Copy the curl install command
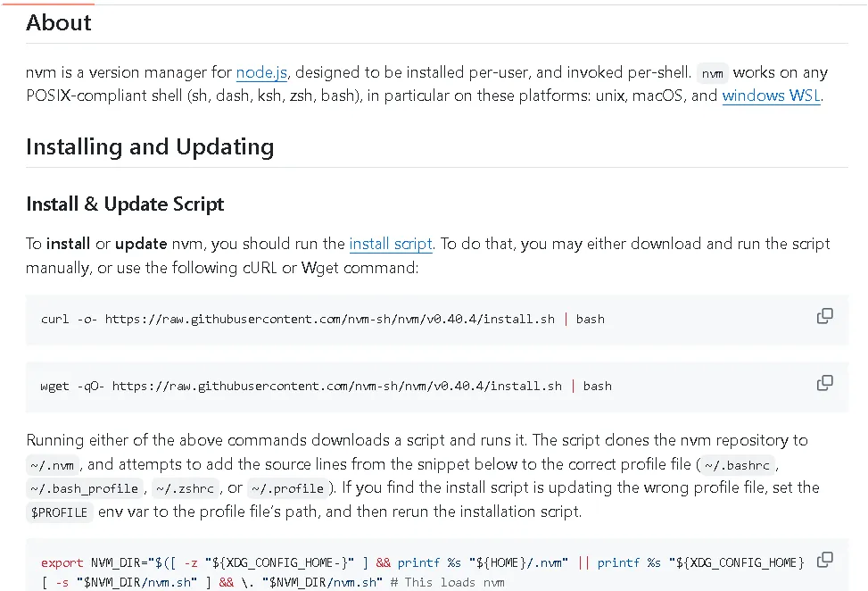This screenshot has width=868, height=591. click(x=825, y=316)
